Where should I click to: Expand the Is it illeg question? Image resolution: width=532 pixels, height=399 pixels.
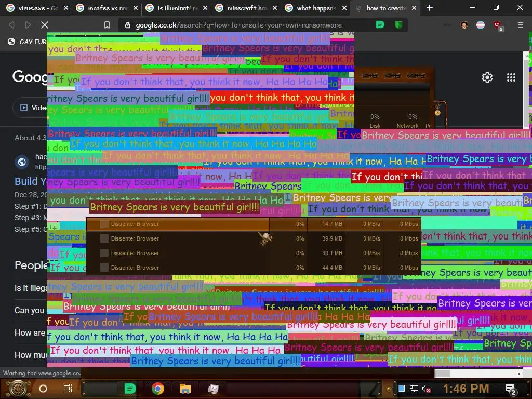pos(31,288)
